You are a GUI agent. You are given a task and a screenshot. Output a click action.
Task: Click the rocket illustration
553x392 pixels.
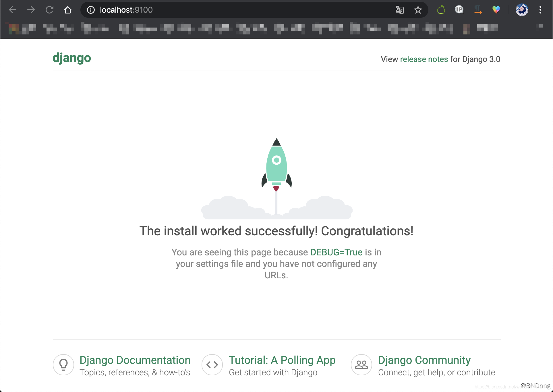[x=276, y=178]
